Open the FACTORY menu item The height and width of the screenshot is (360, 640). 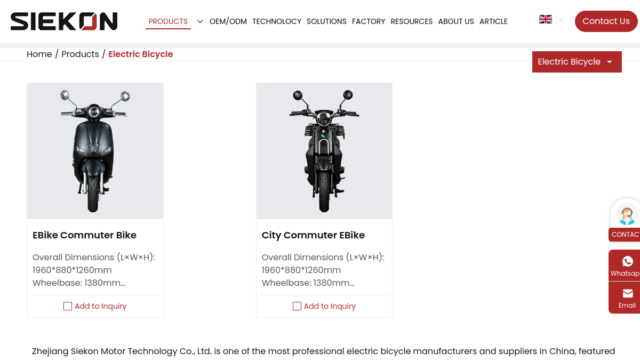(x=369, y=21)
